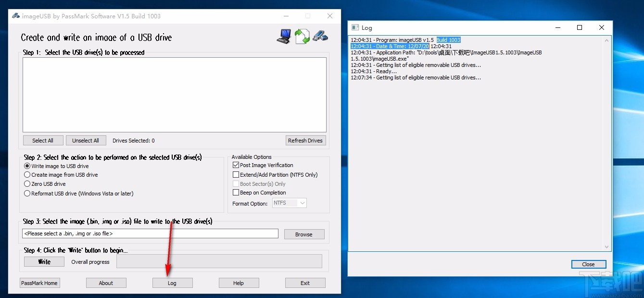The image size is (644, 298).
Task: Click the image file path field
Action: click(x=150, y=233)
